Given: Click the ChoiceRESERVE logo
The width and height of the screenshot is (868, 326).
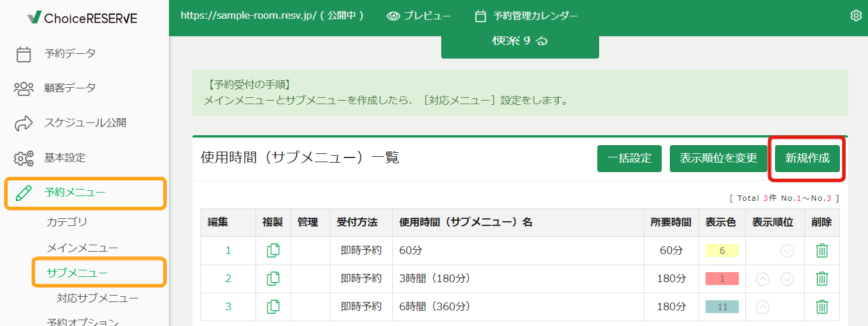Looking at the screenshot, I should 82,18.
